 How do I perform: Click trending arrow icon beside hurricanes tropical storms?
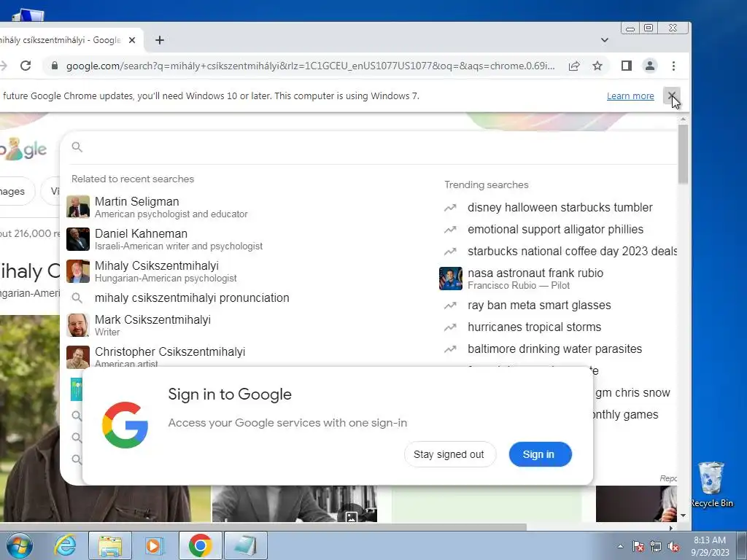[450, 327]
